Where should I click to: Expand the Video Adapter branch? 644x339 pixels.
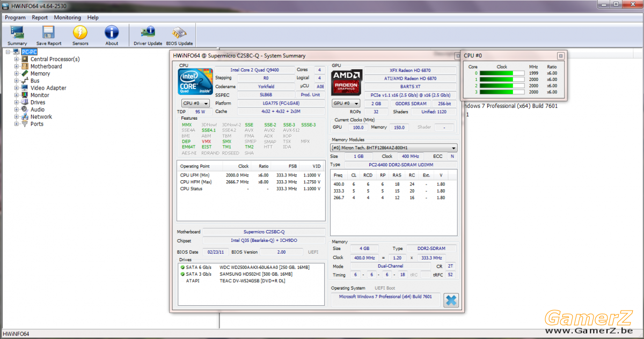17,88
